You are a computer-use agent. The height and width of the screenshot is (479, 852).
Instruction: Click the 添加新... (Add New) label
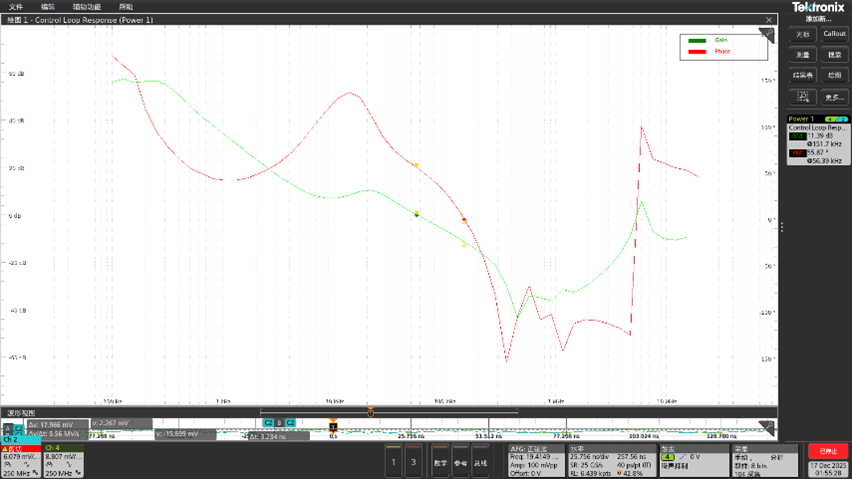[818, 19]
